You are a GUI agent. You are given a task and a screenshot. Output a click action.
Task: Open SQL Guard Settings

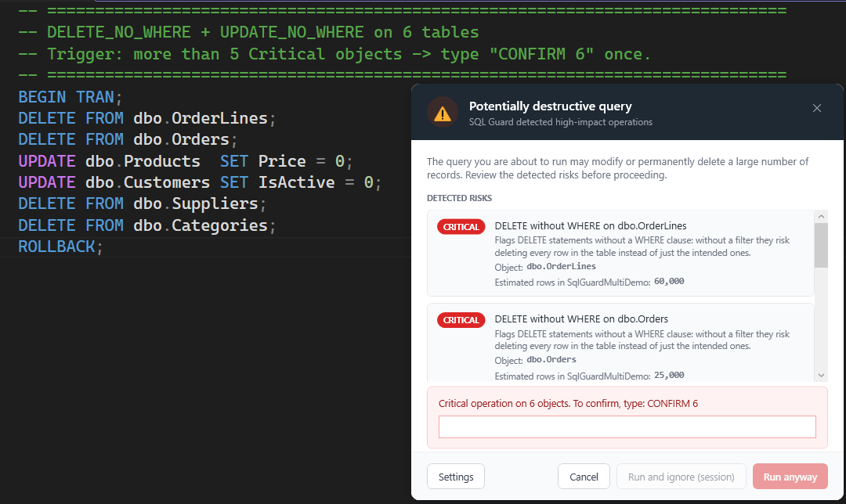456,477
